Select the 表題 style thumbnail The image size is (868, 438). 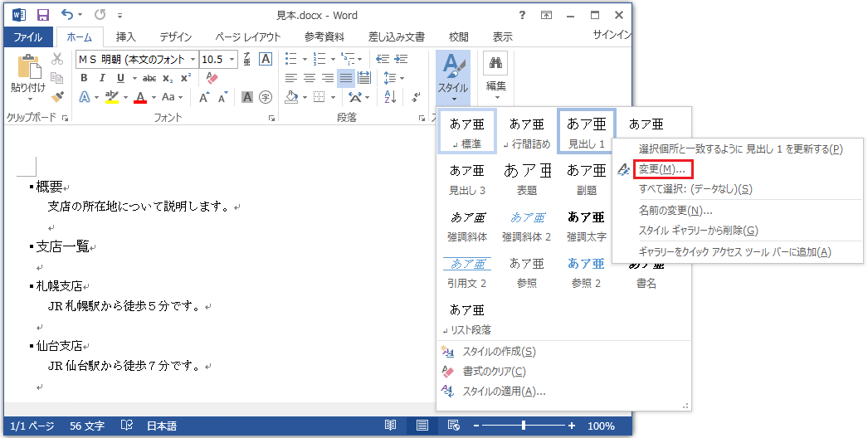pos(527,178)
